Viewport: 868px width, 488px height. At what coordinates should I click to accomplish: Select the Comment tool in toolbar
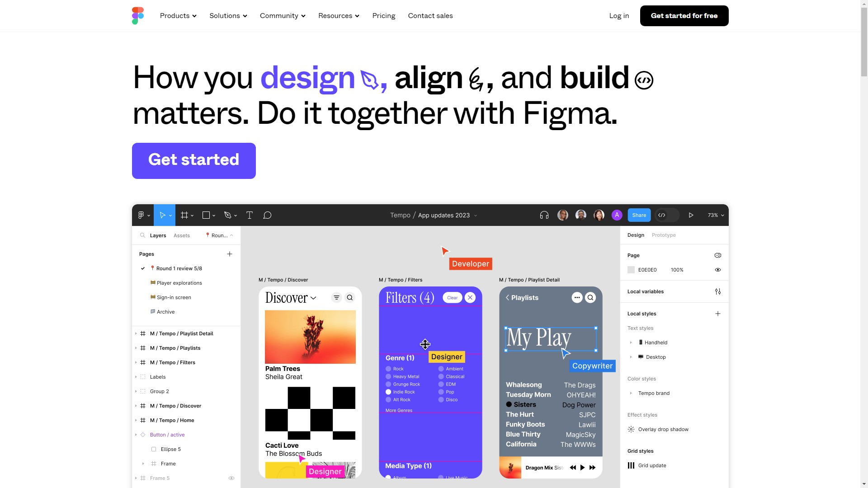[267, 215]
